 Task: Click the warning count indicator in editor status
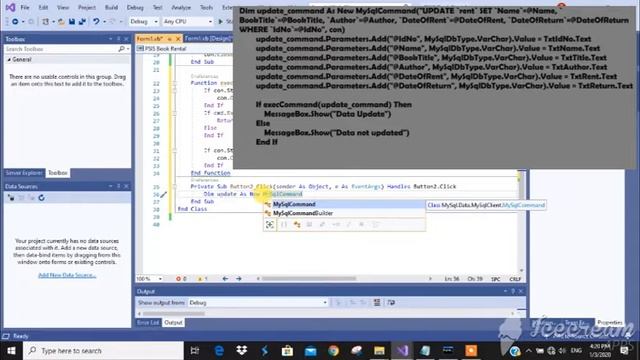pyautogui.click(x=202, y=279)
